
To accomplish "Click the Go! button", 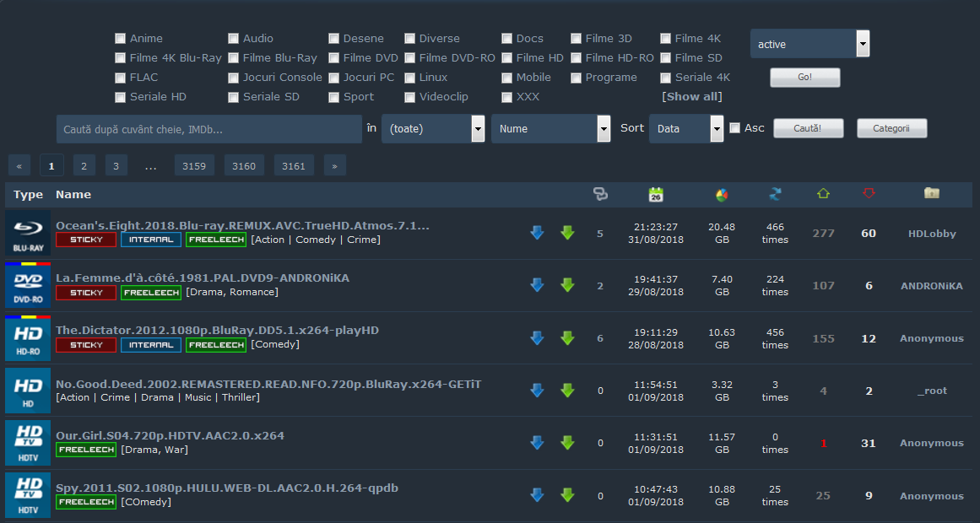I will 805,78.
